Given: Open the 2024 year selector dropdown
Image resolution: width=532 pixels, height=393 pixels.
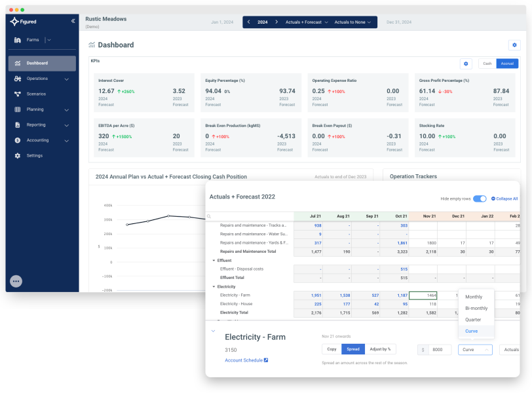Looking at the screenshot, I should pos(263,22).
